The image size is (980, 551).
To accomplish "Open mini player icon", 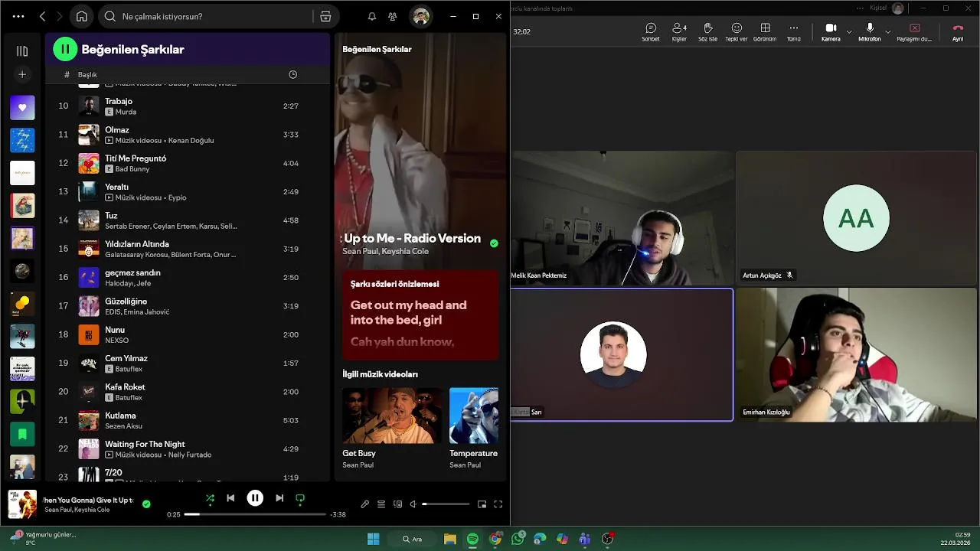I will 482,504.
